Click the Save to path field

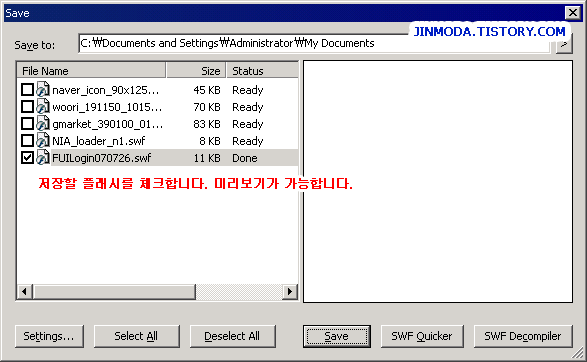(314, 43)
